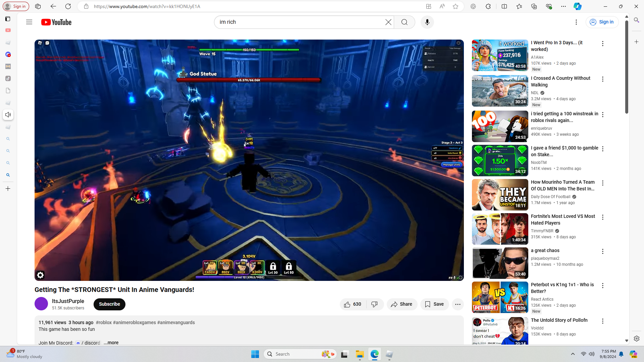Open the video settings gear icon
Screen dimensions: 644x362
40,275
